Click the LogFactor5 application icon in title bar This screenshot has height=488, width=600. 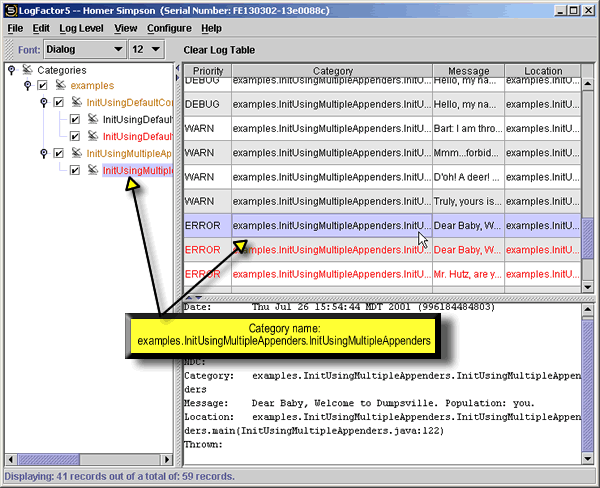[10, 10]
